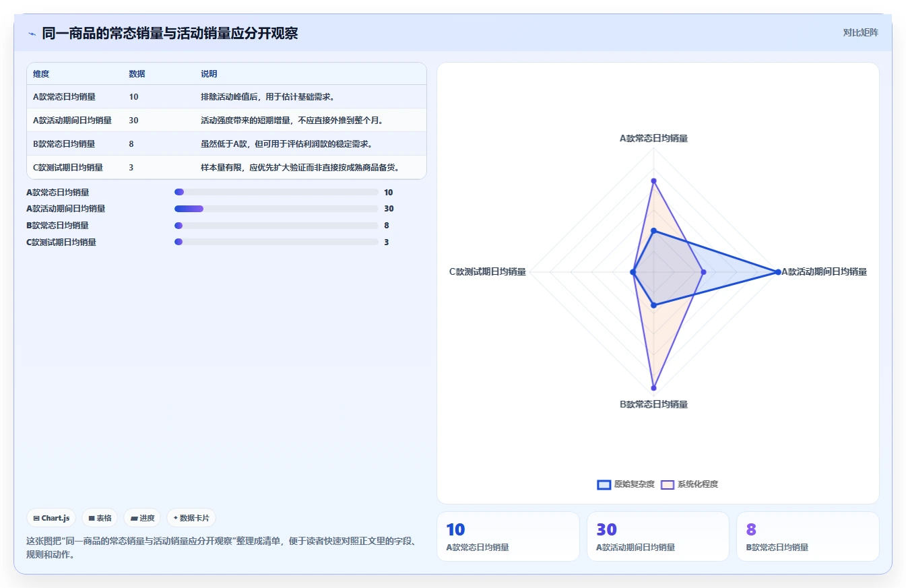The height and width of the screenshot is (588, 906).
Task: Click the C款测试期日均销量 progress bar
Action: (276, 242)
